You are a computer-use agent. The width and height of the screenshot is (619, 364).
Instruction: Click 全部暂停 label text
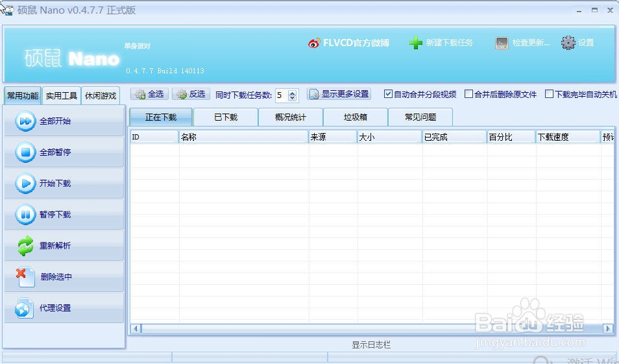pyautogui.click(x=55, y=152)
